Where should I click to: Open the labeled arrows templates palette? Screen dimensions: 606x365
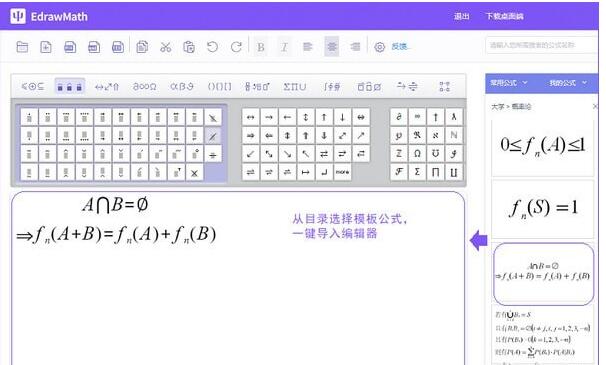407,87
